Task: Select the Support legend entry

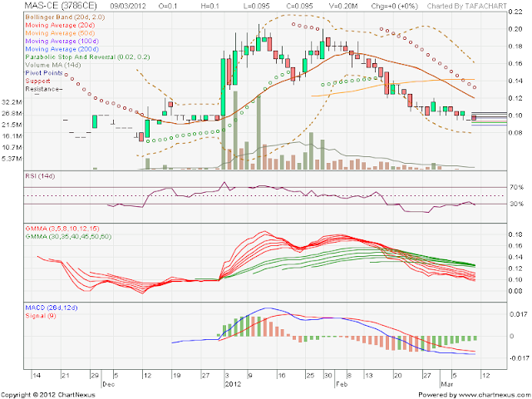Action: pos(37,81)
